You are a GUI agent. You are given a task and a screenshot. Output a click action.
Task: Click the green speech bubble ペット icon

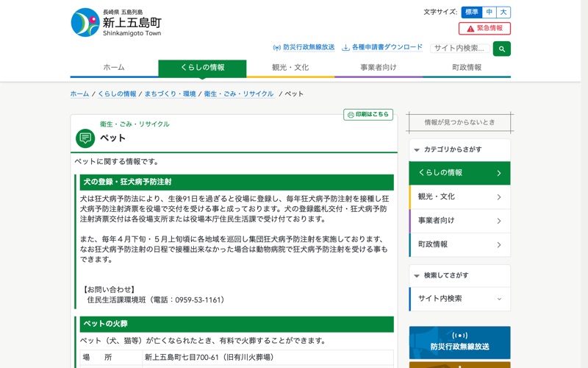[85, 138]
